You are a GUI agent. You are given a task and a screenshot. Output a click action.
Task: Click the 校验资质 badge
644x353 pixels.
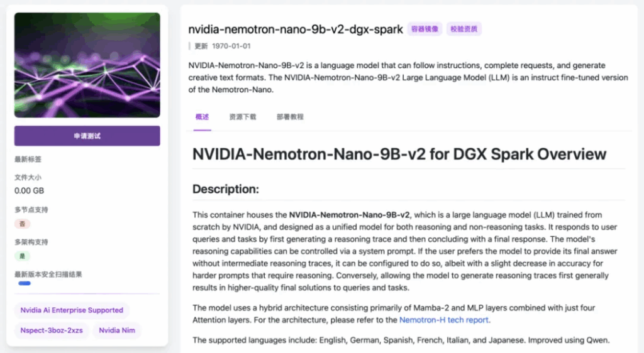(464, 29)
